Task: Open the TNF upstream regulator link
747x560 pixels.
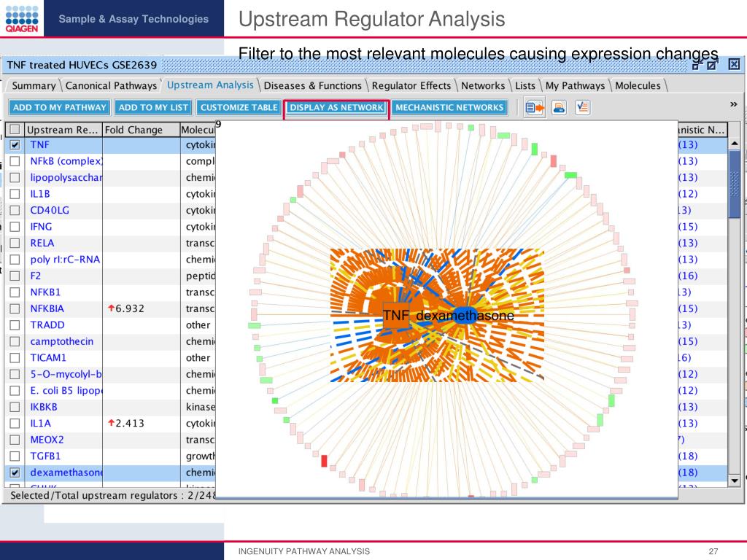Action: tap(39, 145)
